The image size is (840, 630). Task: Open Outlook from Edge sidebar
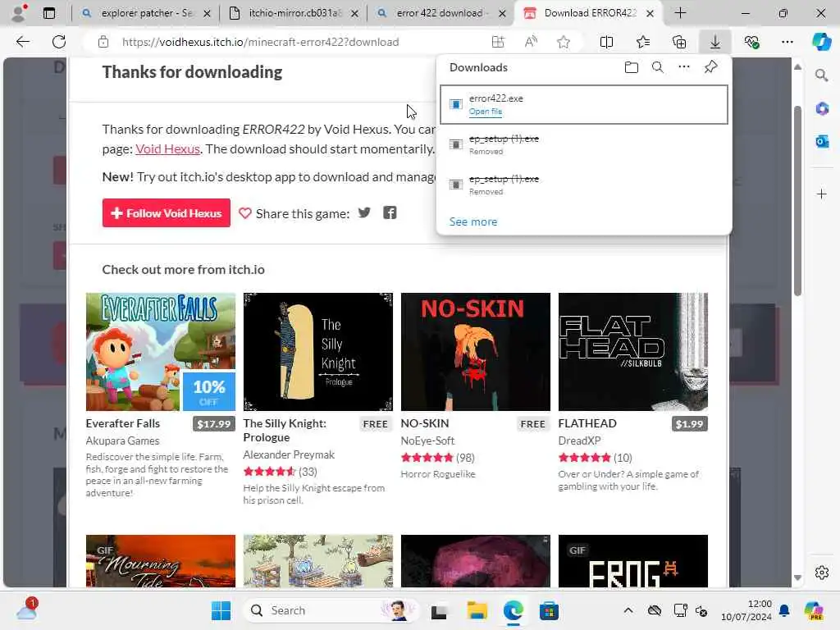coord(822,141)
